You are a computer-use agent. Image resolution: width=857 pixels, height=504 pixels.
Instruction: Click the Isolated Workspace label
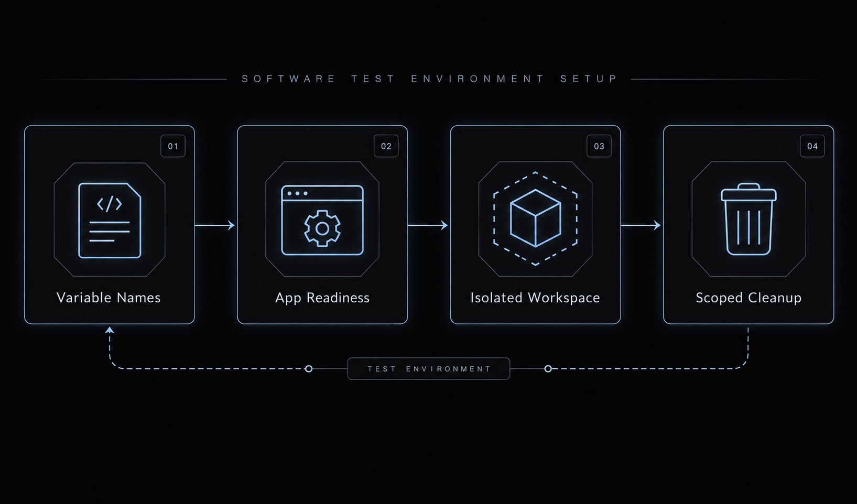(535, 298)
